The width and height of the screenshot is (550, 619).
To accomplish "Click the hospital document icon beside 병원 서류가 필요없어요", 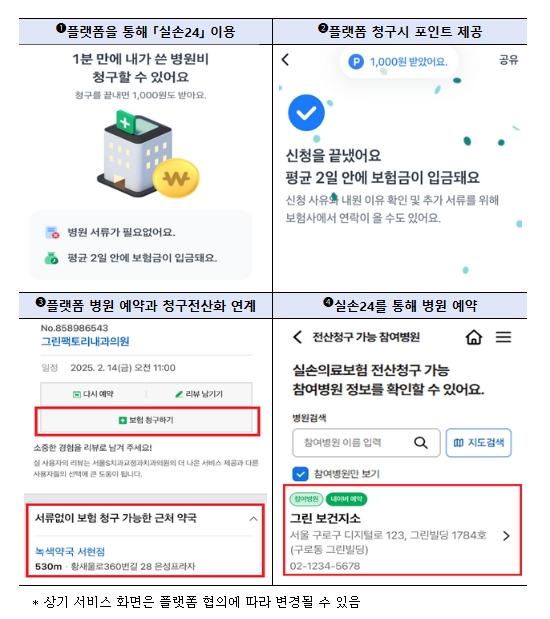I will [x=52, y=233].
